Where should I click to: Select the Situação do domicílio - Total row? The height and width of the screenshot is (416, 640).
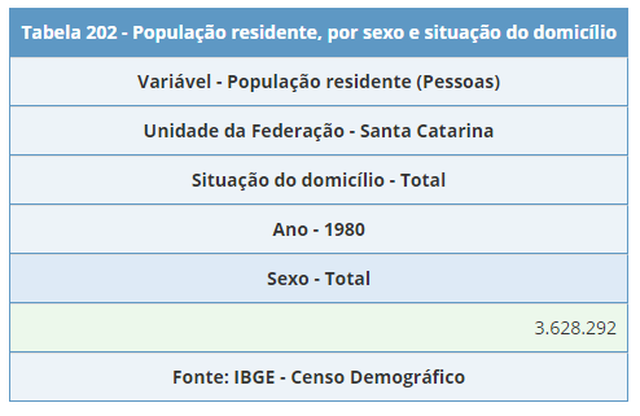pos(319,180)
